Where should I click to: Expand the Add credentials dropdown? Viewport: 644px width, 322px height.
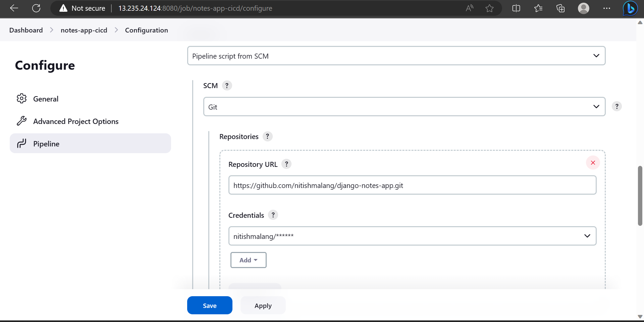[x=248, y=260]
